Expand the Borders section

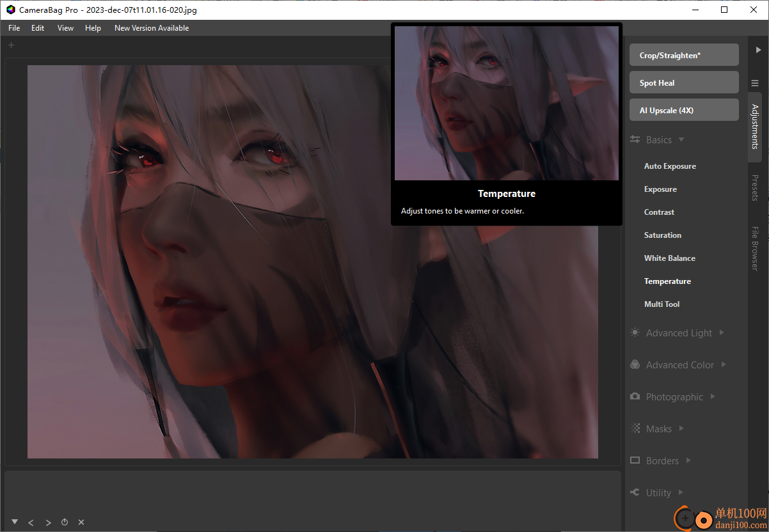(x=688, y=460)
